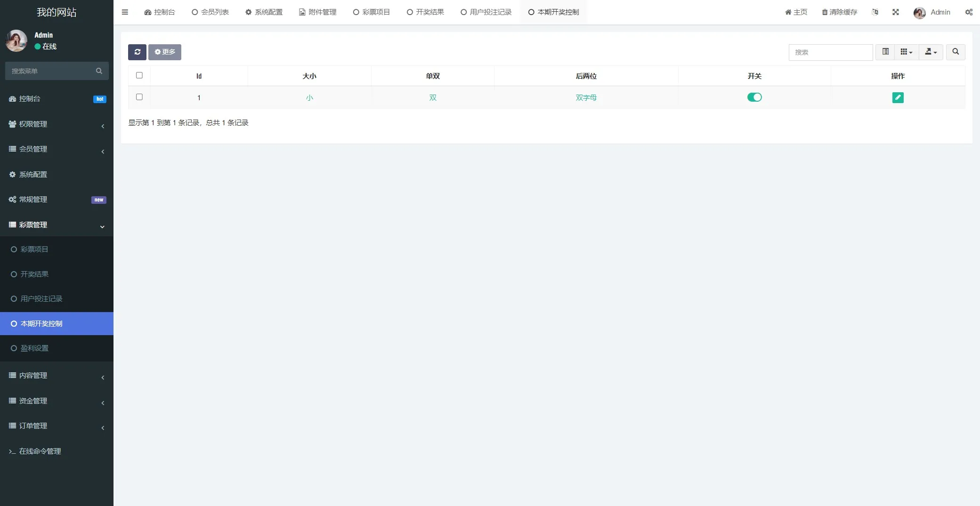Image resolution: width=980 pixels, height=506 pixels.
Task: Collapse the 彩票管理 sidebar menu
Action: [57, 225]
